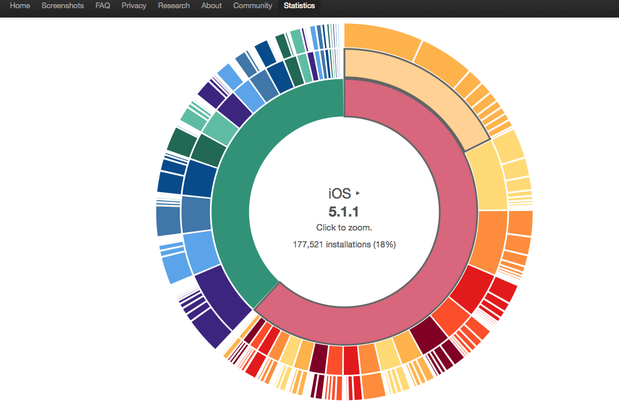Viewport: 619px width, 404px height.
Task: Click the "iOS" center label
Action: click(340, 194)
